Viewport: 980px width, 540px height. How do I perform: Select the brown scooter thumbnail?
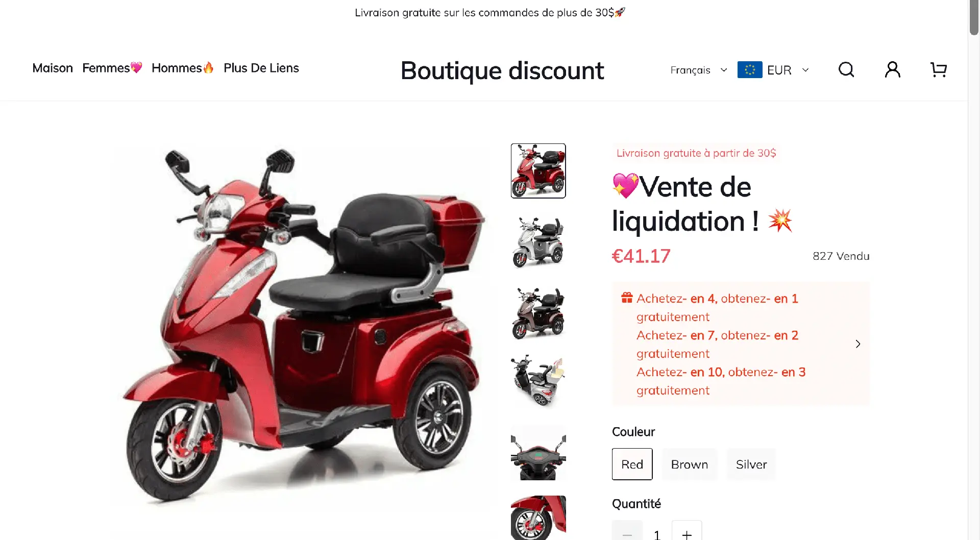tap(538, 312)
